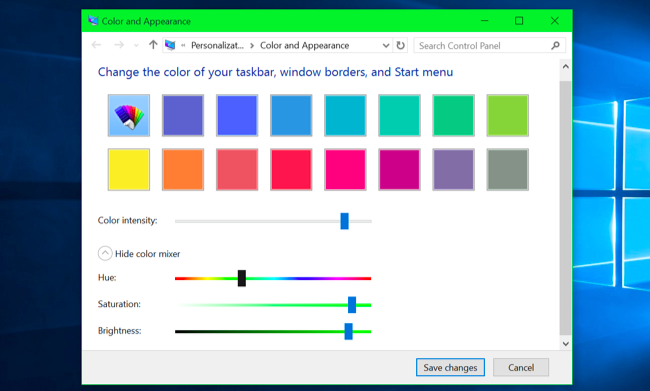Collapse the Hide color mixer expander

click(x=105, y=253)
